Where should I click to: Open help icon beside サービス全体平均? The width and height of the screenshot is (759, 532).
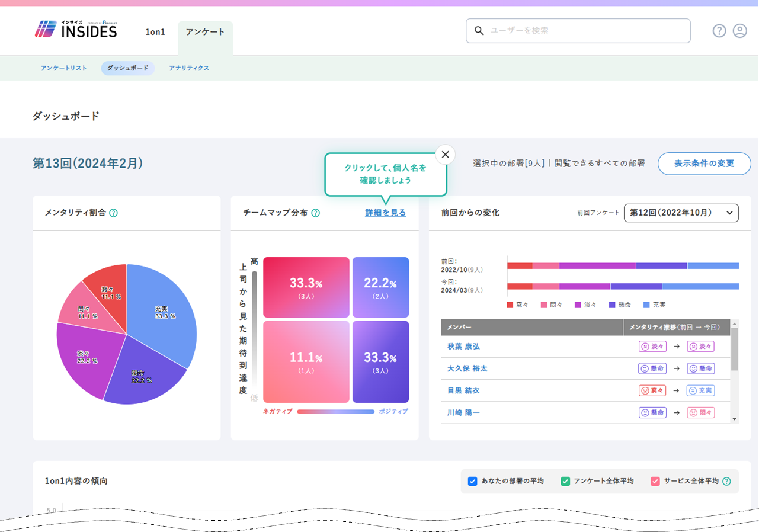click(726, 481)
